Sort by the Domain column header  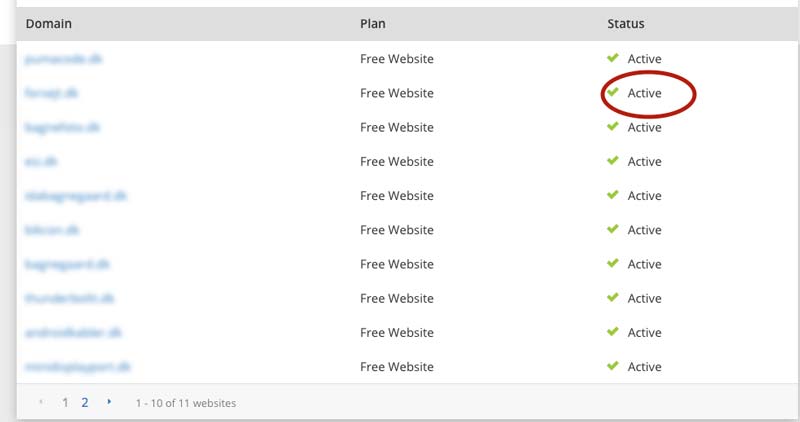coord(49,23)
